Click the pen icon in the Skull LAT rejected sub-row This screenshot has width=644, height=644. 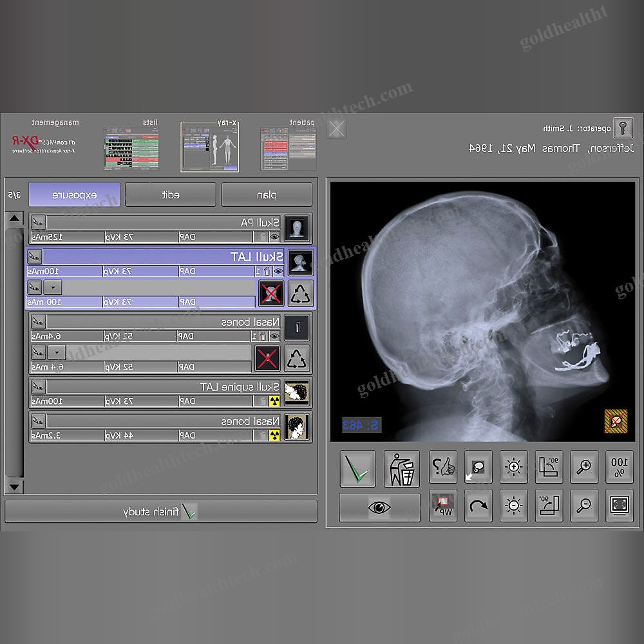(x=35, y=287)
